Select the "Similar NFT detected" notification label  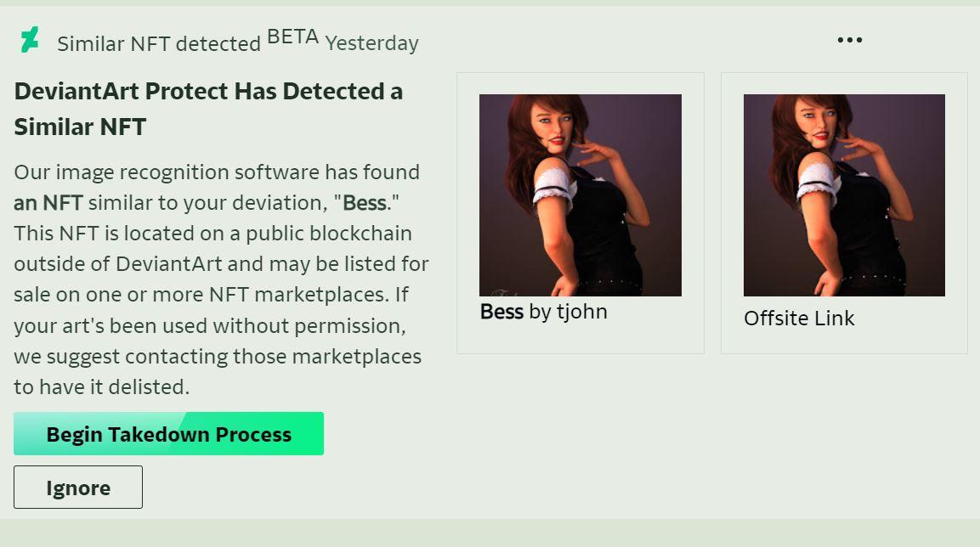point(159,43)
